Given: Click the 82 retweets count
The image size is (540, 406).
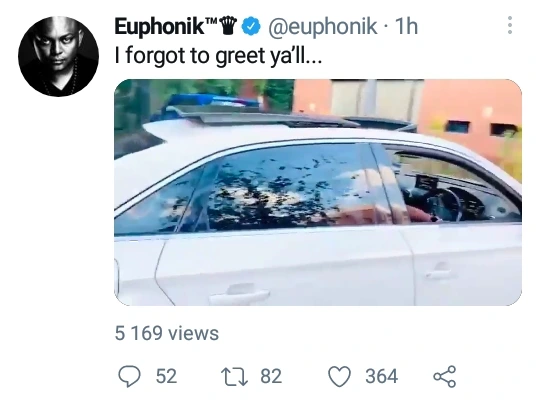Looking at the screenshot, I should 271,376.
